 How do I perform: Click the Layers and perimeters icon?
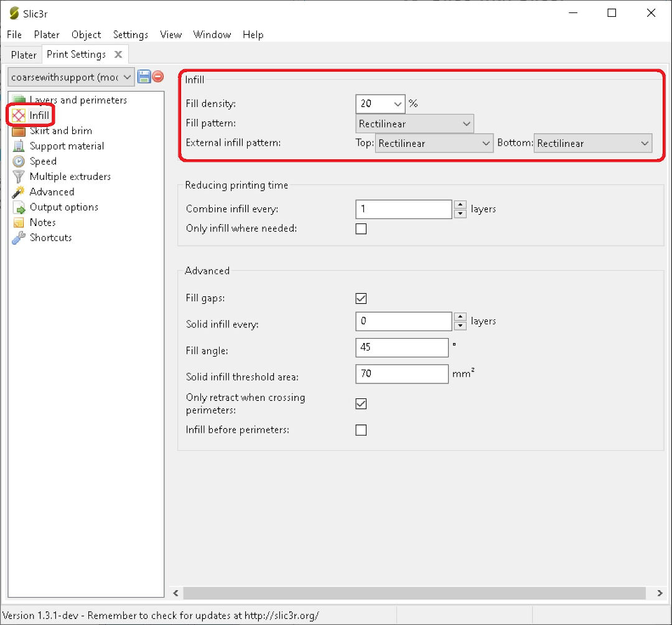(x=19, y=100)
